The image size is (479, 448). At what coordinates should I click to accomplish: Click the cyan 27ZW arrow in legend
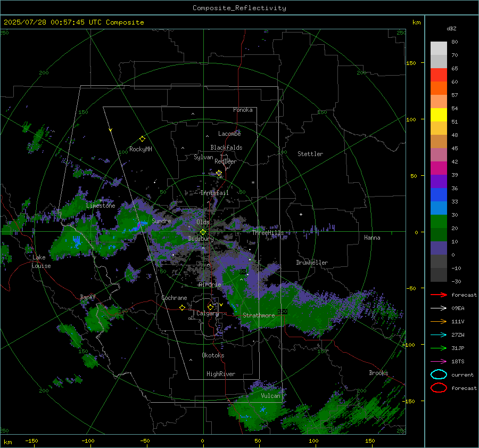(439, 335)
